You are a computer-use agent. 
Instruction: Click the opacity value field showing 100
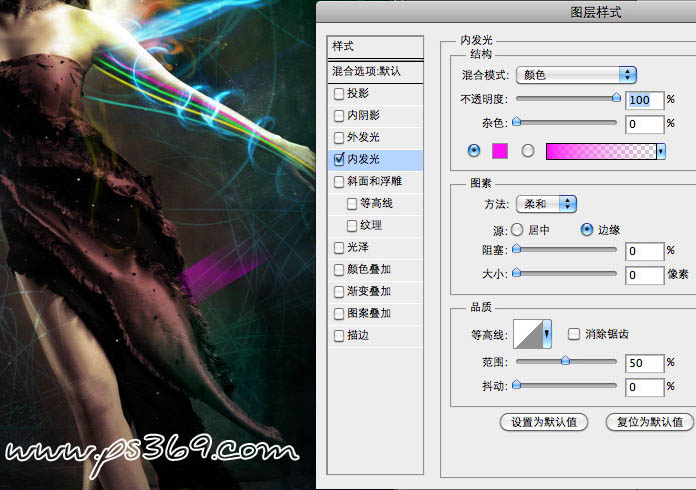645,100
